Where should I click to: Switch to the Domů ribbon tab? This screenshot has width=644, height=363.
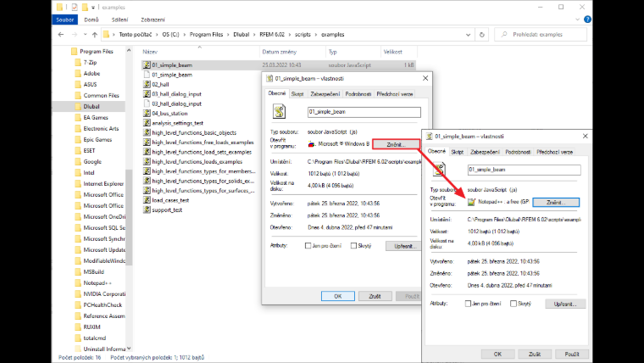coord(92,20)
